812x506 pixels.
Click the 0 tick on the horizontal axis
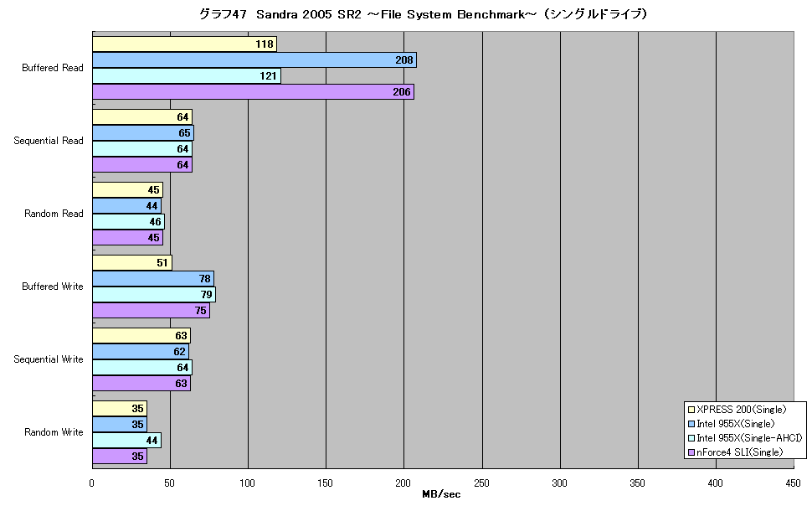(x=91, y=483)
